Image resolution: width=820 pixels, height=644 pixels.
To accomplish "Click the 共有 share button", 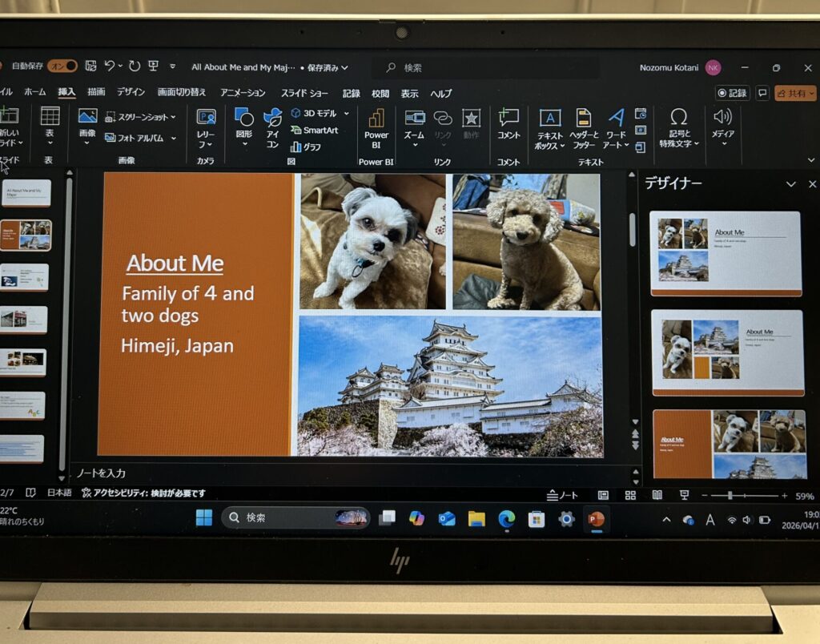I will 795,93.
